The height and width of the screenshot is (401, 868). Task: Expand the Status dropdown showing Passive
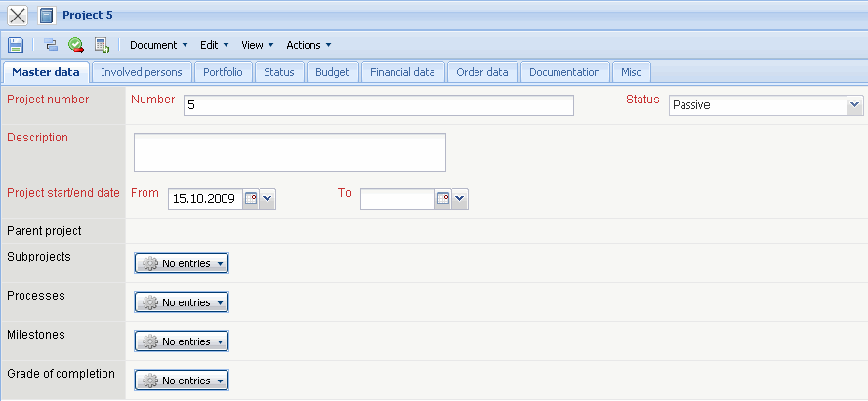click(x=854, y=105)
